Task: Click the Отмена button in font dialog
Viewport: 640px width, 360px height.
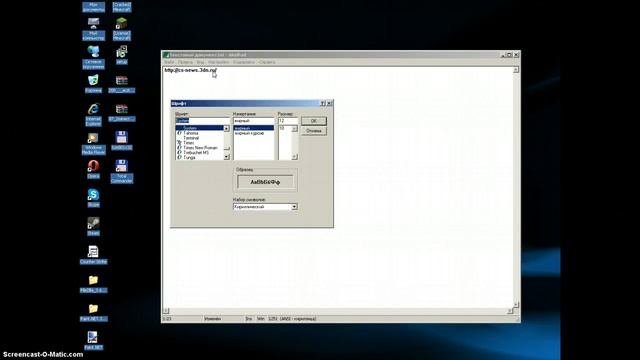Action: click(313, 131)
